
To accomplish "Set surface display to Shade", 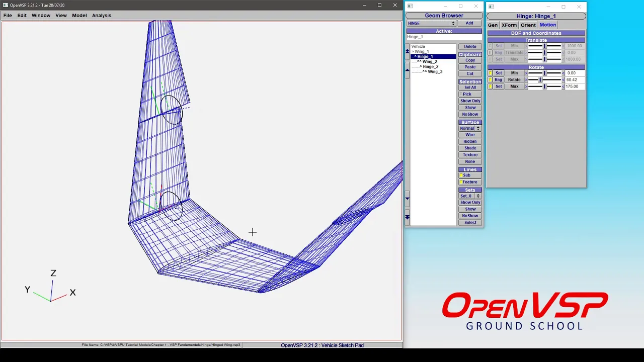I will click(x=470, y=148).
